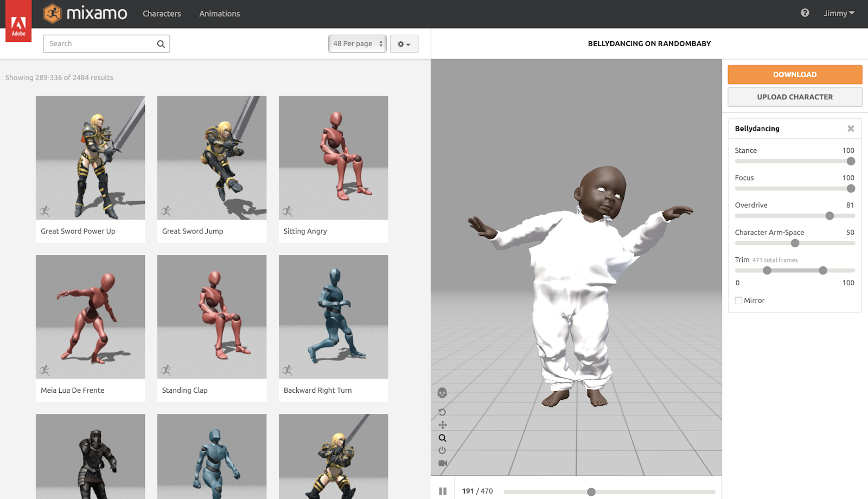Click the Overdrive value 81
This screenshot has height=499, width=868.
click(850, 205)
